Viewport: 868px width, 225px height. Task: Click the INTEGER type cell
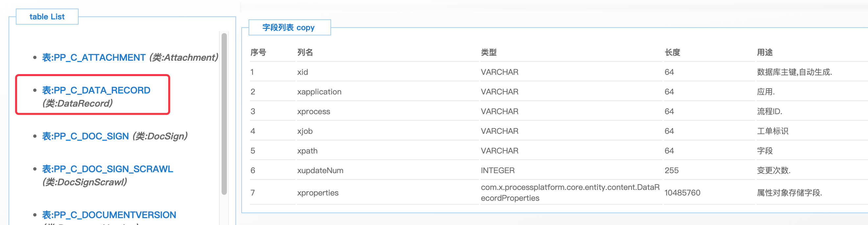click(x=497, y=171)
